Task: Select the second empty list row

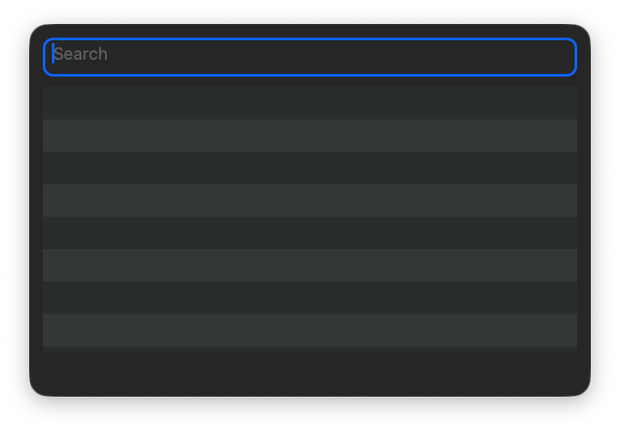Action: 310,136
